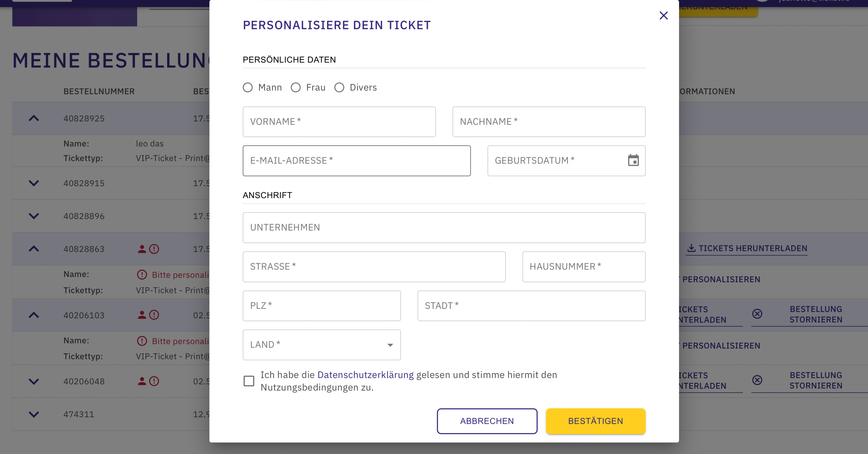Open the birthdate calendar picker icon
Image resolution: width=868 pixels, height=454 pixels.
(x=633, y=160)
